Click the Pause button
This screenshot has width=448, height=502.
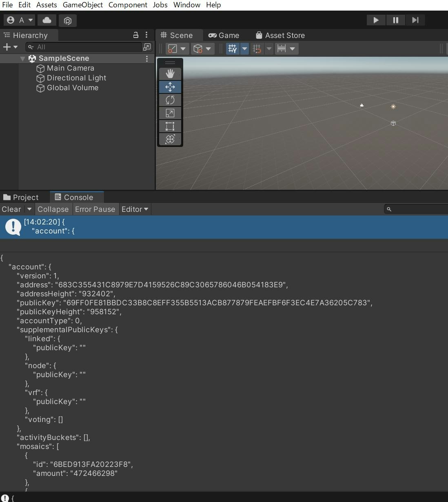tap(395, 20)
